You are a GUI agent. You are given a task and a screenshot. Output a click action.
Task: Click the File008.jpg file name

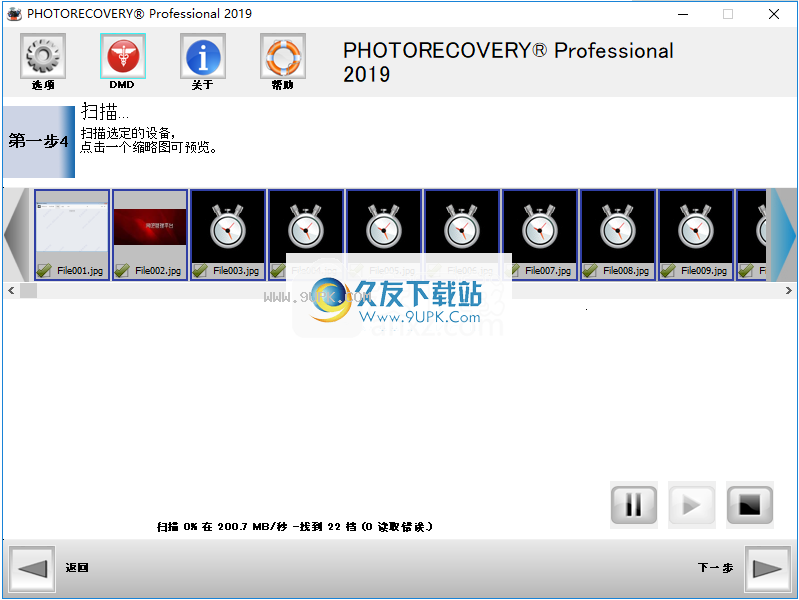[x=626, y=271]
